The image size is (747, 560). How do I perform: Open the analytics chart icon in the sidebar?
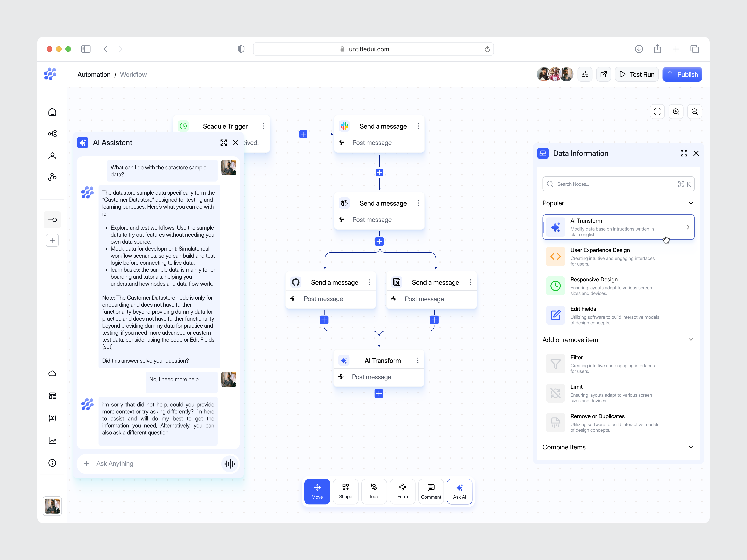point(52,440)
